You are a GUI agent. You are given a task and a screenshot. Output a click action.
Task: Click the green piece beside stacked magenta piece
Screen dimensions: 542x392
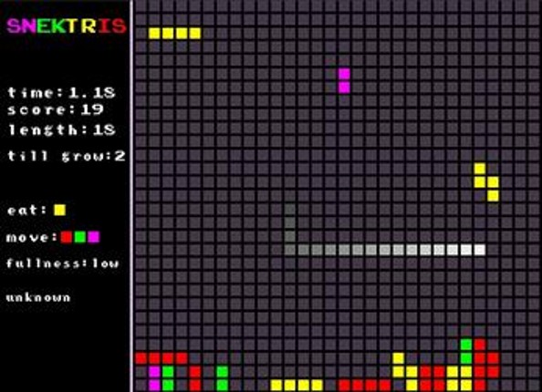(x=168, y=378)
